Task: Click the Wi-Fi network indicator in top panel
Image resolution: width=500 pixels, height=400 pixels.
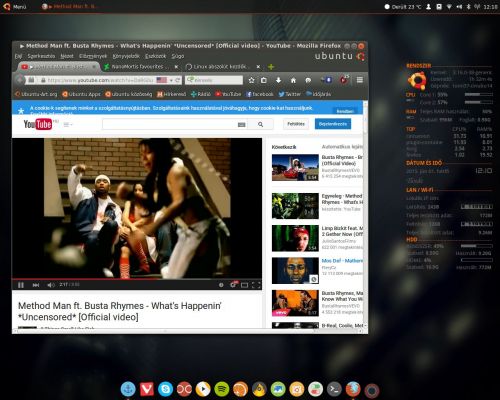Action: click(x=449, y=7)
